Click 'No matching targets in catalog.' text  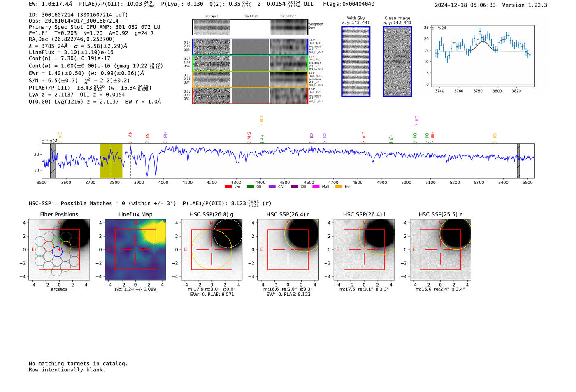click(78, 364)
